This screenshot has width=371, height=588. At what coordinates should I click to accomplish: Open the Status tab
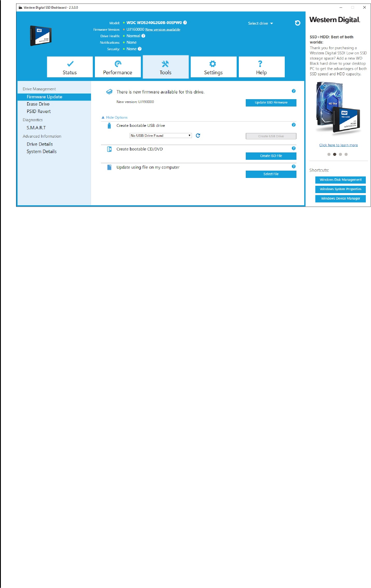pos(70,67)
